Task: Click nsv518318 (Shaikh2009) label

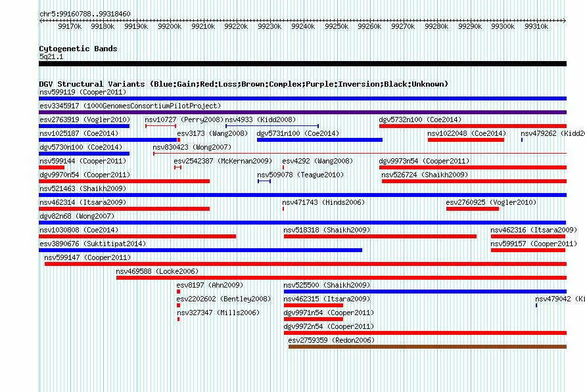Action: pos(327,230)
